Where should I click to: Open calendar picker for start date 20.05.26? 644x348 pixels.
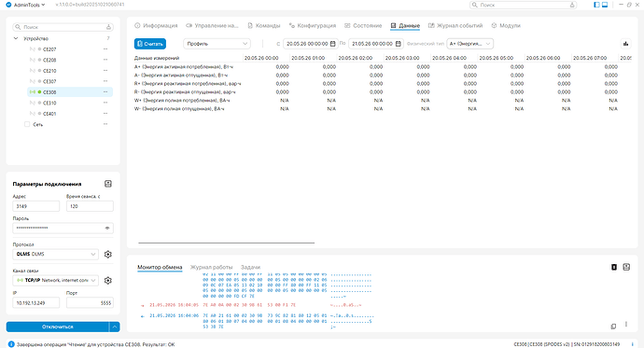[x=332, y=44]
